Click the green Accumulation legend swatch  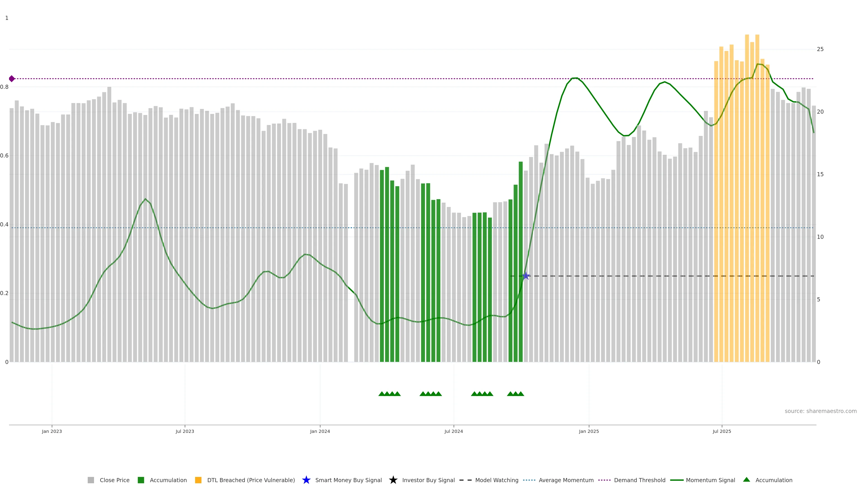(141, 480)
